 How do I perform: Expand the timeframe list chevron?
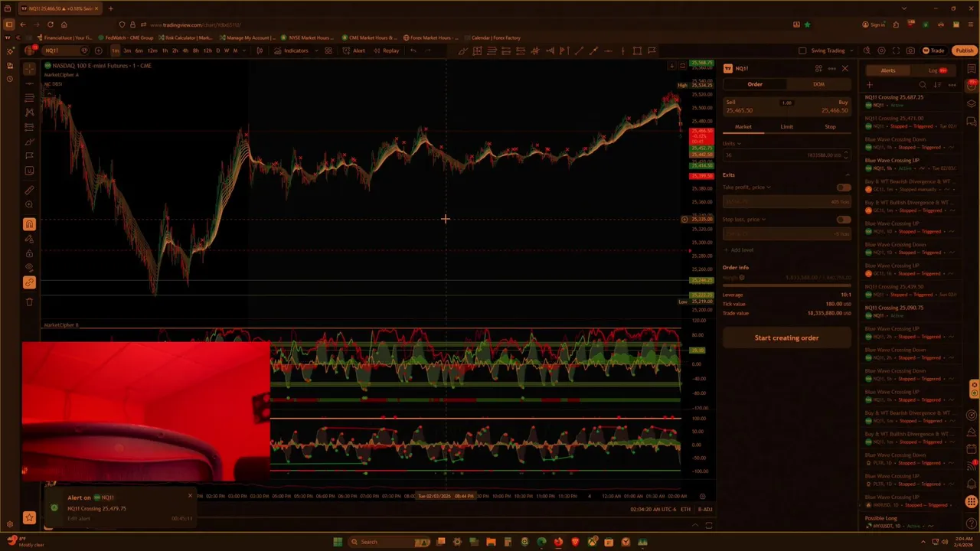pyautogui.click(x=244, y=51)
